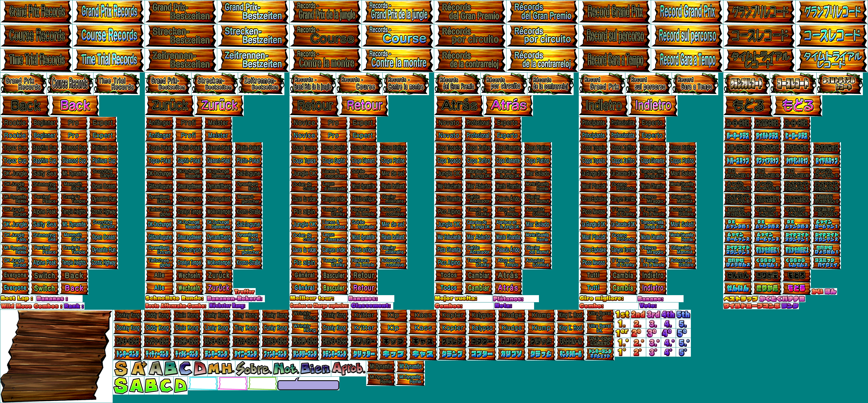Click the red Aprob. rank label

[348, 368]
